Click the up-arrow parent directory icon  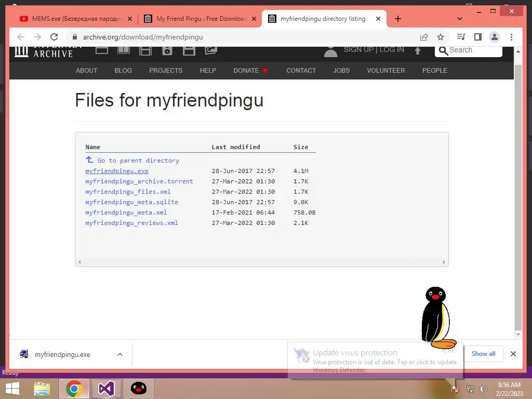point(89,160)
